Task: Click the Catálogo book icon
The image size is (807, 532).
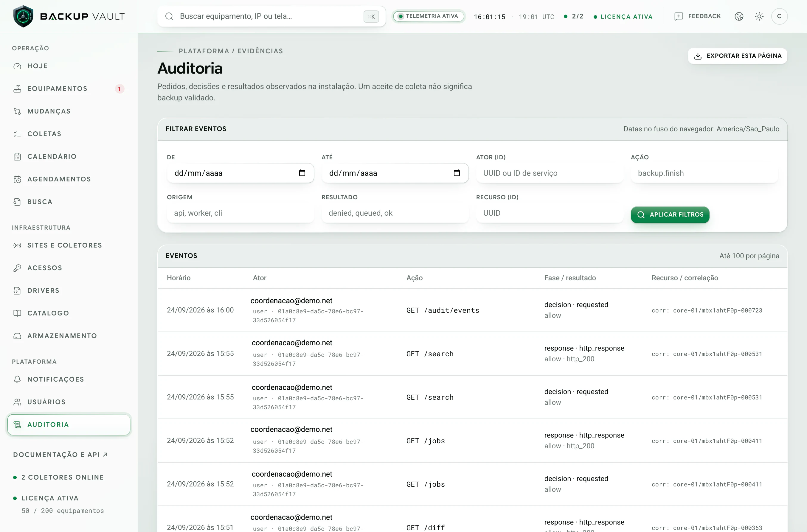Action: [17, 313]
